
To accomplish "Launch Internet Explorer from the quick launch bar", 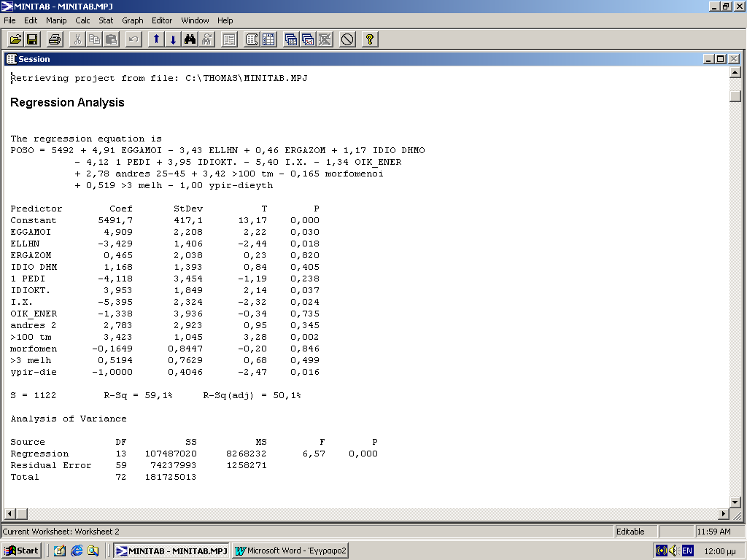I will [77, 551].
